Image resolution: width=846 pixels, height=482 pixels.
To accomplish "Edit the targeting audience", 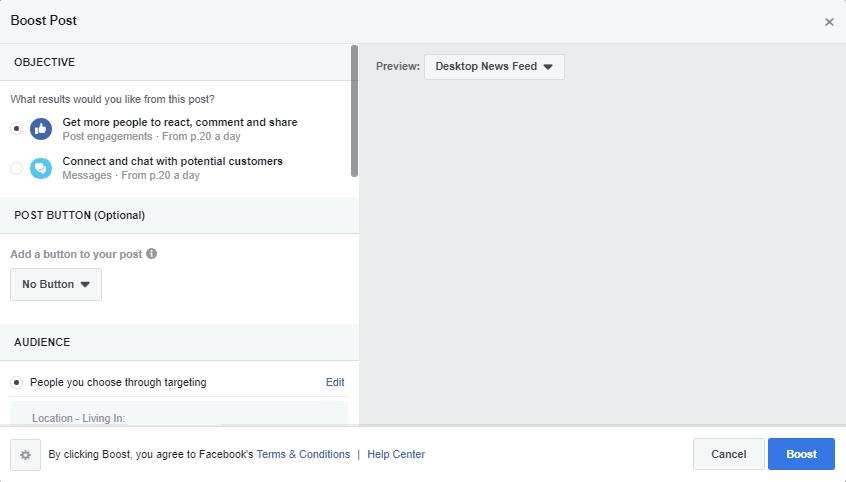I will click(x=335, y=382).
